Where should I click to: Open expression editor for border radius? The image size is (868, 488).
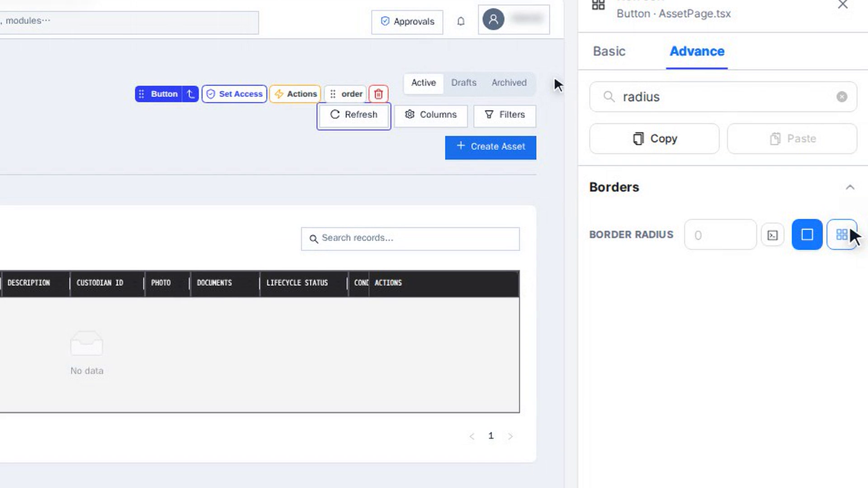point(773,235)
